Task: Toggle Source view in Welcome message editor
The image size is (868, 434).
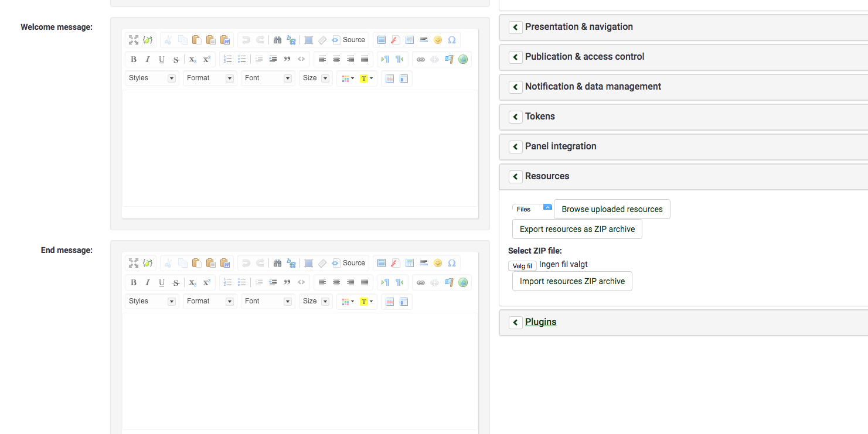Action: [349, 40]
